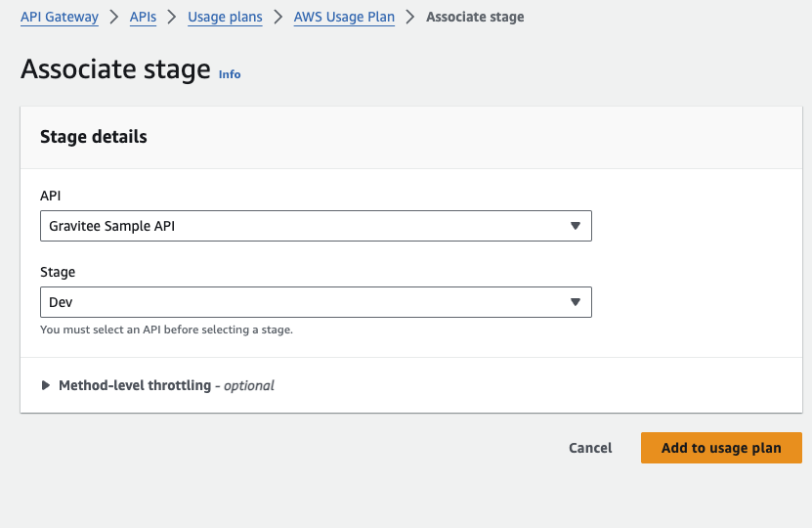Click the Add to usage plan button
The width and height of the screenshot is (812, 528).
pos(721,448)
